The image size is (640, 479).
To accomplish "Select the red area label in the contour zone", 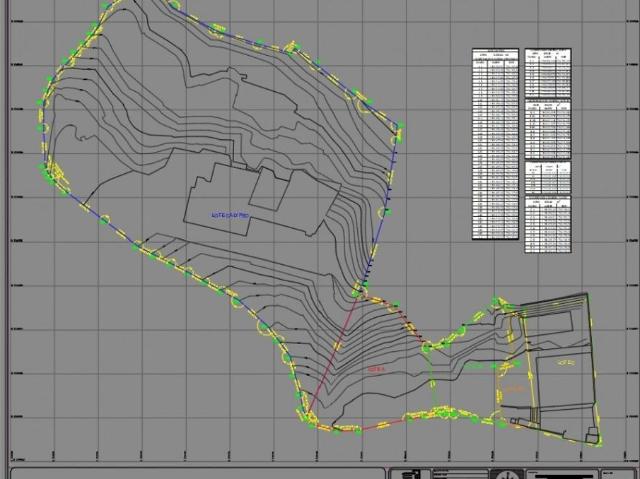I will (376, 370).
